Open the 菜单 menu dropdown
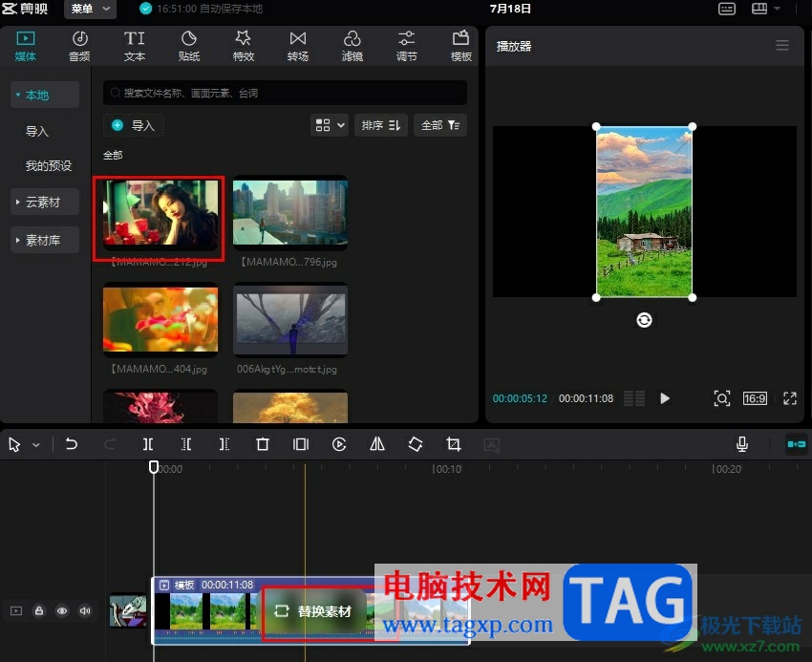Image resolution: width=812 pixels, height=662 pixels. 90,9
